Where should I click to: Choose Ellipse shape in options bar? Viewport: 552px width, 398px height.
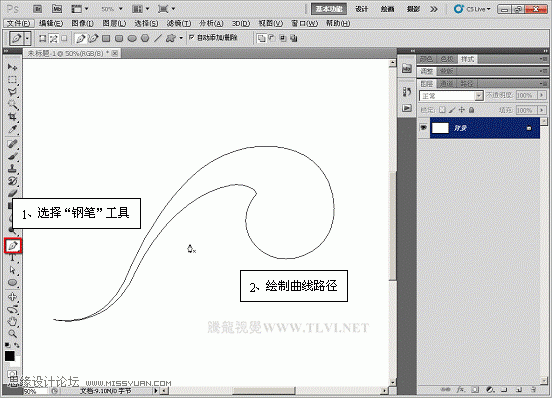tap(132, 38)
